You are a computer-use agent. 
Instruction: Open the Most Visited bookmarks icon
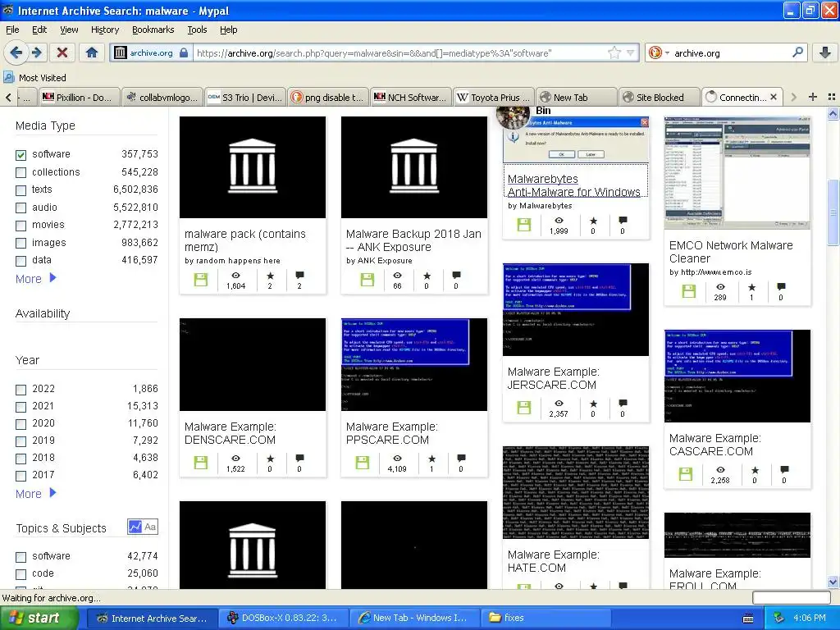point(8,78)
